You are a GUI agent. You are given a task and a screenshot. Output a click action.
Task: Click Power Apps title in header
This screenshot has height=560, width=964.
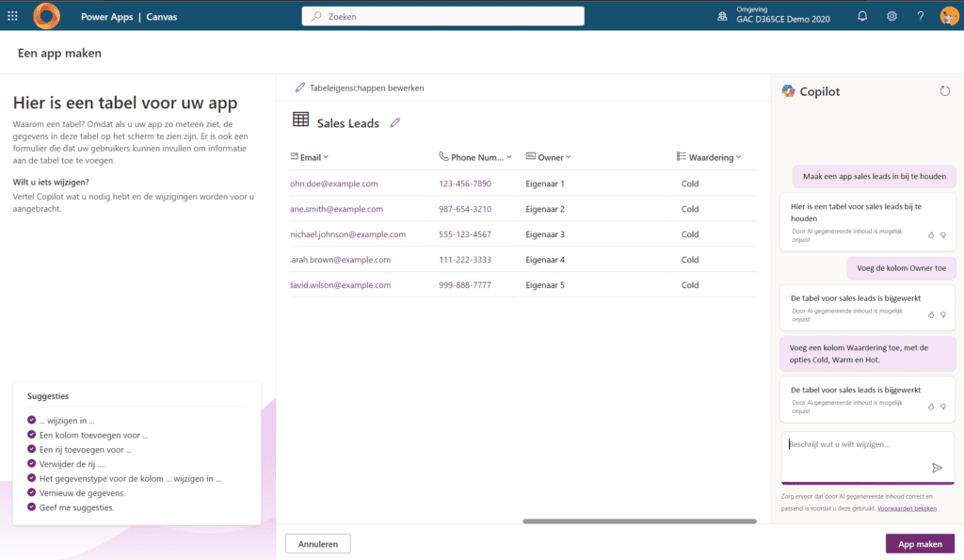tap(107, 17)
